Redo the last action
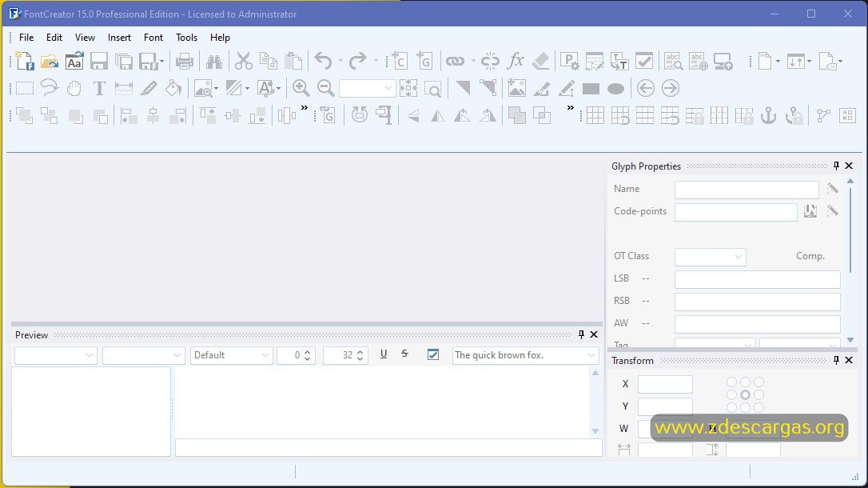 (358, 61)
